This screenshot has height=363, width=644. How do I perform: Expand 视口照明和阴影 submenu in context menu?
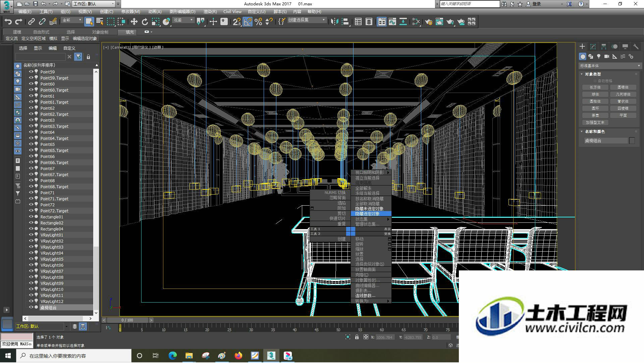point(371,172)
